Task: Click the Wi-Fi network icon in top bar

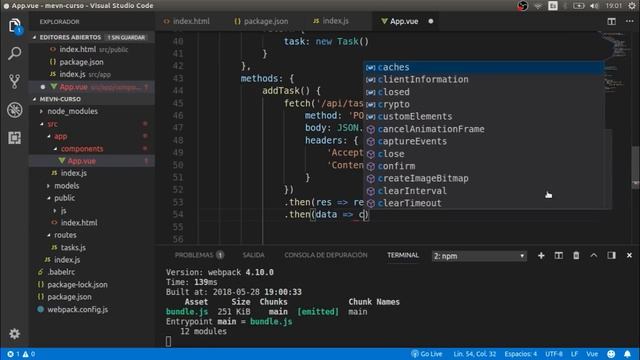Action: click(538, 6)
